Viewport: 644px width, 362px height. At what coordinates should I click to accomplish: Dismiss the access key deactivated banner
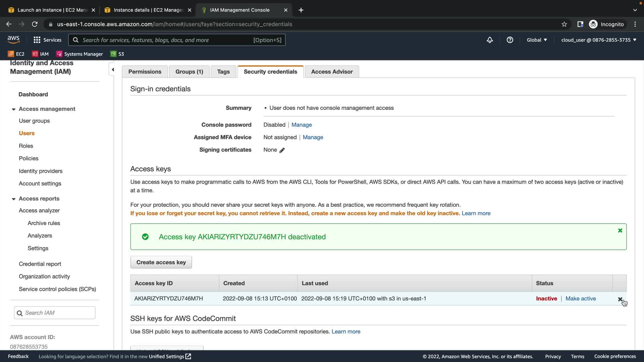click(x=620, y=231)
